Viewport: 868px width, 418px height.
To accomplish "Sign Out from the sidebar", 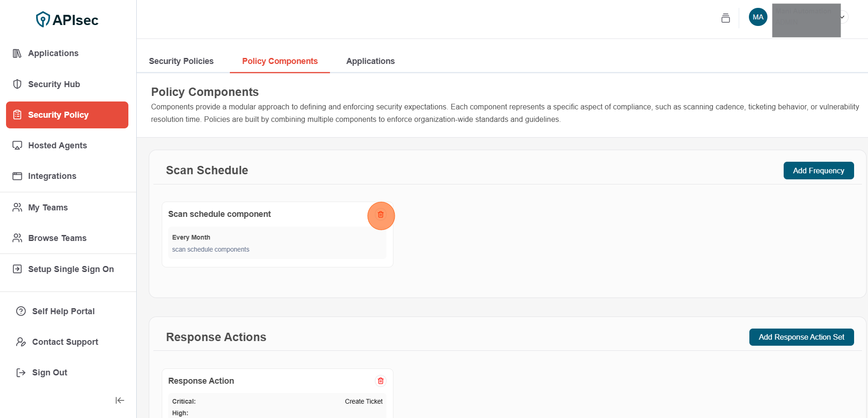I will (50, 373).
